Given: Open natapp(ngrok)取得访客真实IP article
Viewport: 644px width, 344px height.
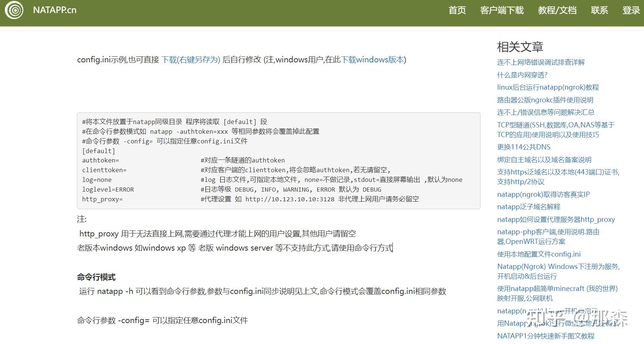Looking at the screenshot, I should tap(543, 195).
